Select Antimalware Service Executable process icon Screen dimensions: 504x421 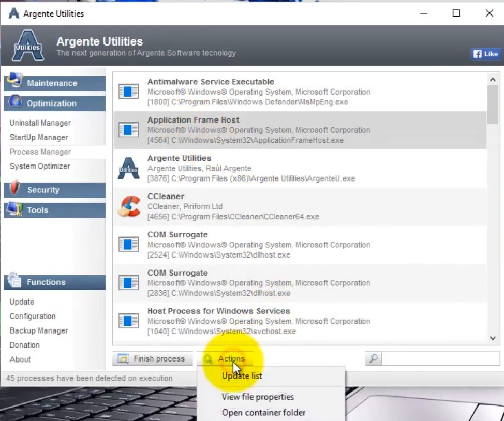click(128, 92)
